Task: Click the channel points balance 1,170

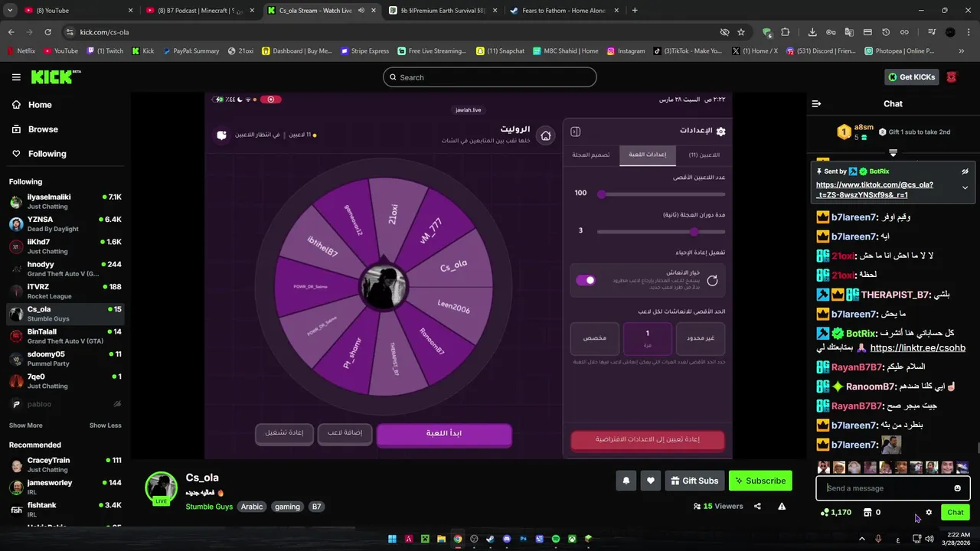Action: click(835, 512)
